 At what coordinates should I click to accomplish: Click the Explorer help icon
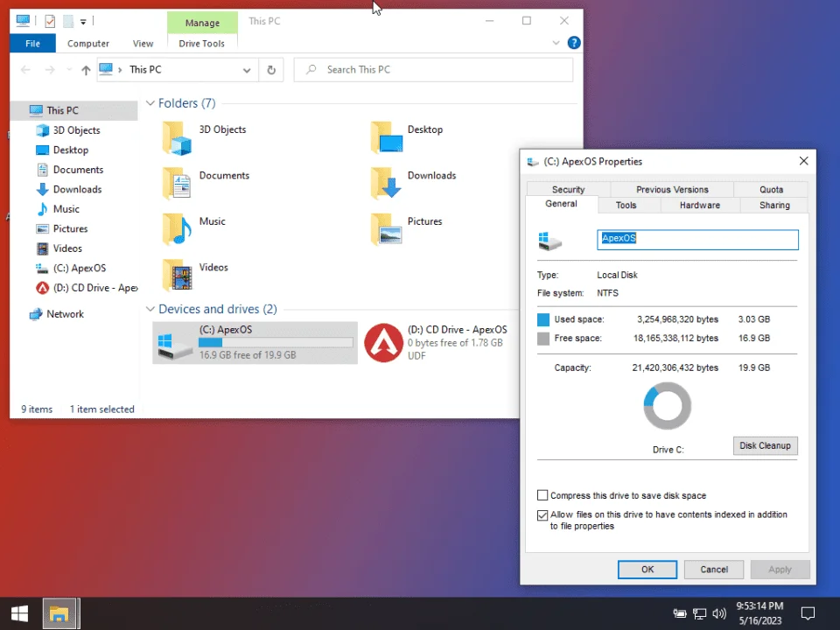tap(574, 43)
